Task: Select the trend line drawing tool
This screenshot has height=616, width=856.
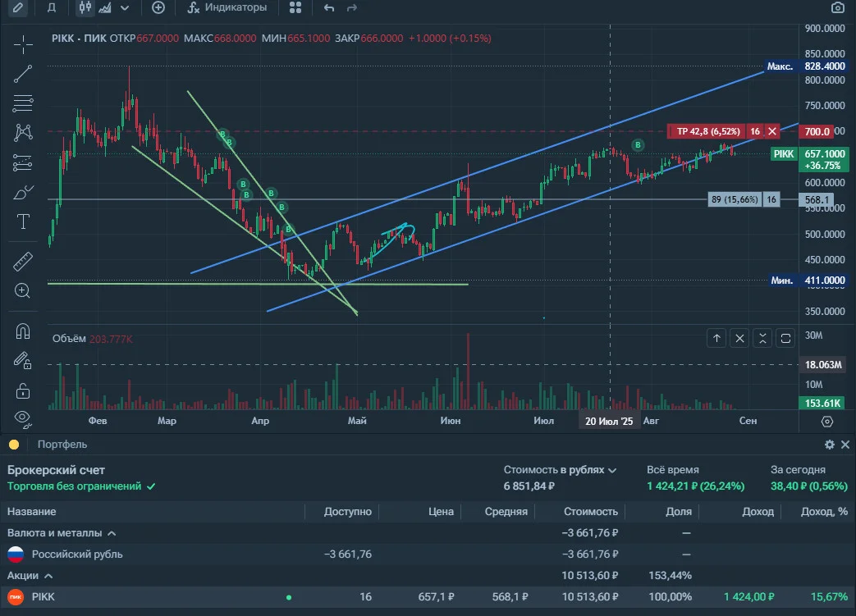Action: pyautogui.click(x=23, y=74)
